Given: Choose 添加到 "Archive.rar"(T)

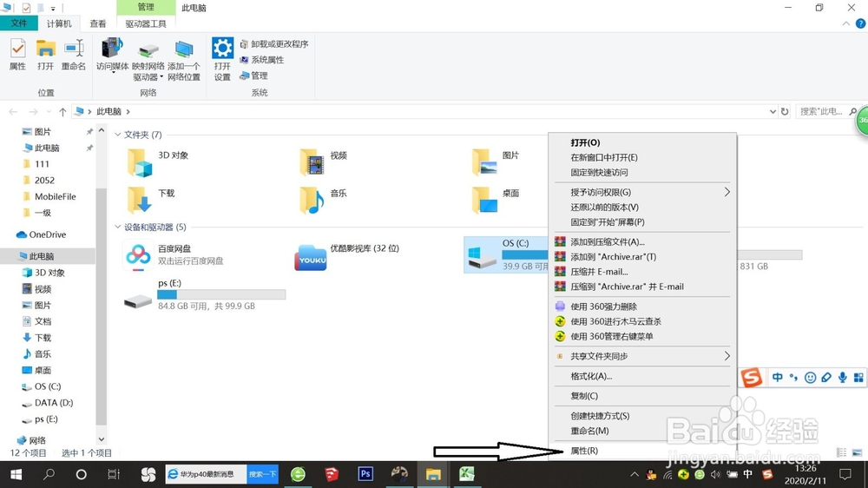Looking at the screenshot, I should 642,257.
